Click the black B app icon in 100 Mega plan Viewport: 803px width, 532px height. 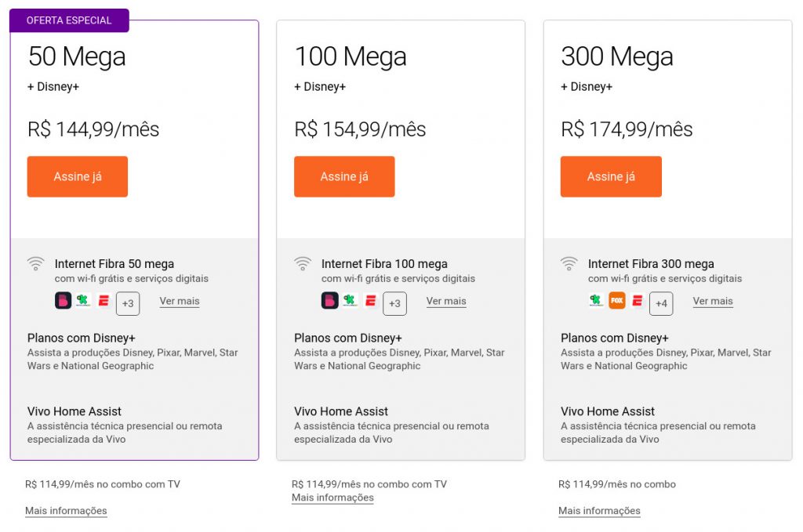click(330, 300)
